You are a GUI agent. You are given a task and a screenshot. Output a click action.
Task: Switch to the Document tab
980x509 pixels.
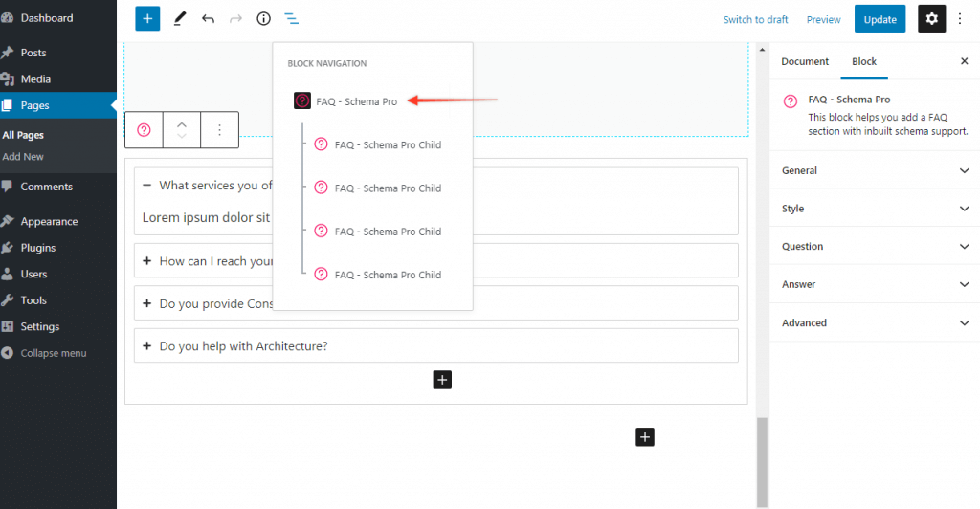805,61
